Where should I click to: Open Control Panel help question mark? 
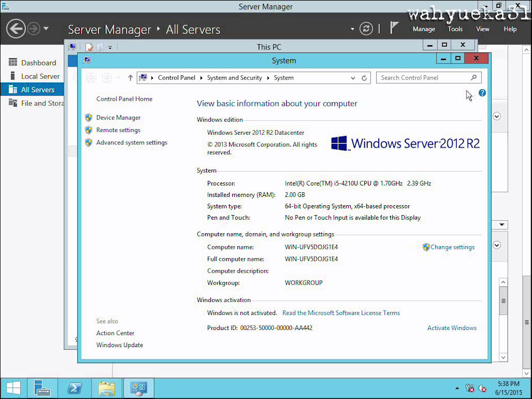(482, 93)
